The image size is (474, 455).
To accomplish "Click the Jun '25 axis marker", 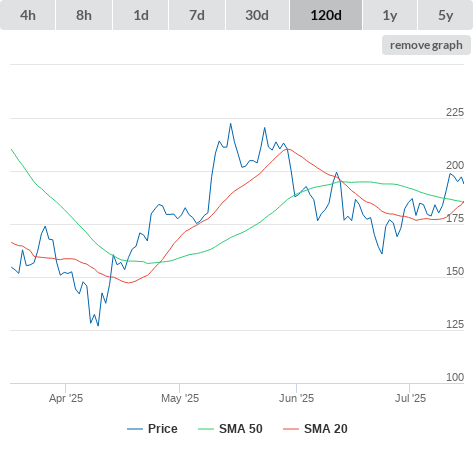I will click(296, 398).
